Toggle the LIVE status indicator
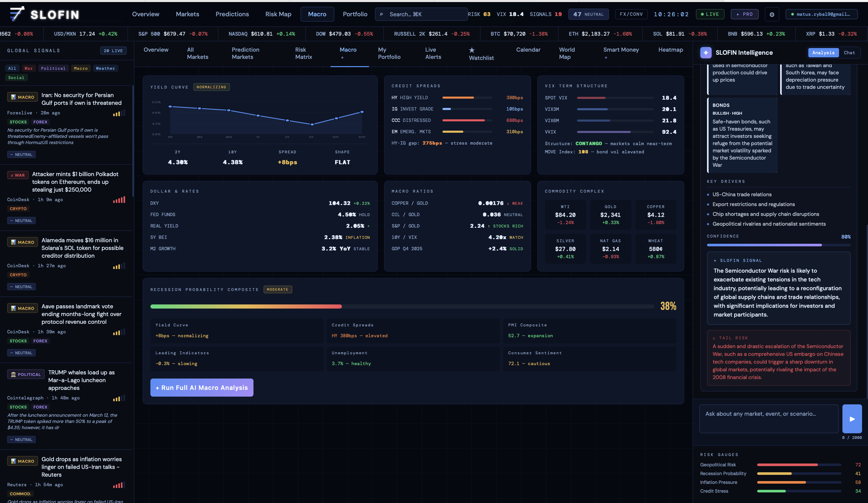 [710, 14]
